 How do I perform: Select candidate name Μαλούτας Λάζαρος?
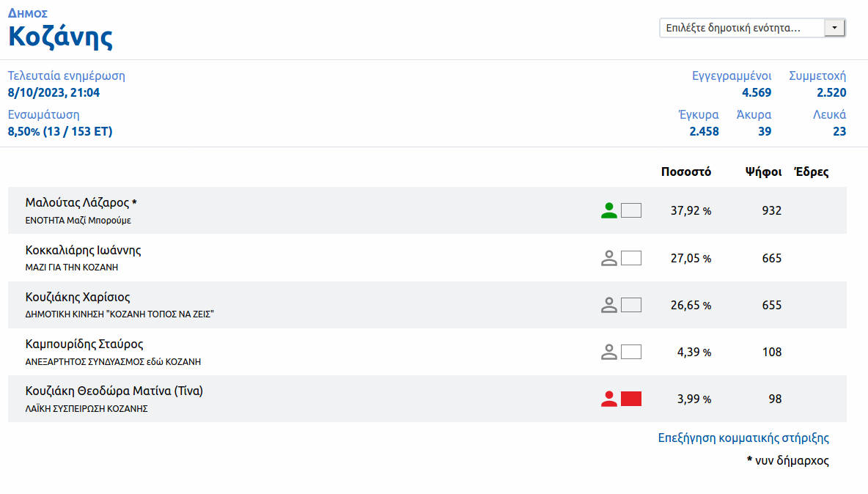tap(77, 203)
